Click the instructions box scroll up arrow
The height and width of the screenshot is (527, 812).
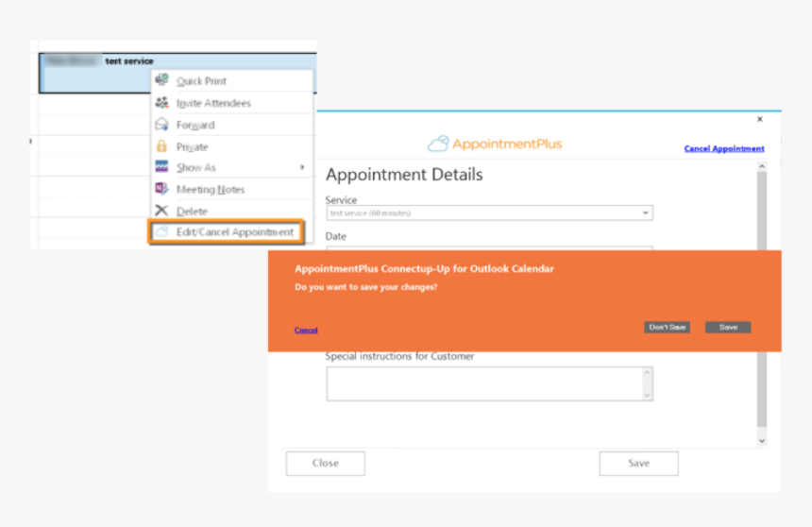click(647, 372)
